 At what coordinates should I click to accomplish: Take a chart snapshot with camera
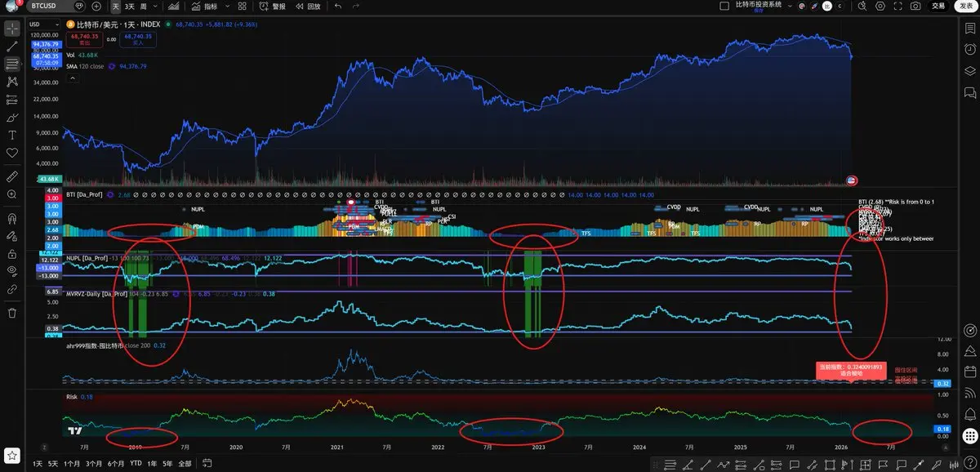click(x=915, y=6)
